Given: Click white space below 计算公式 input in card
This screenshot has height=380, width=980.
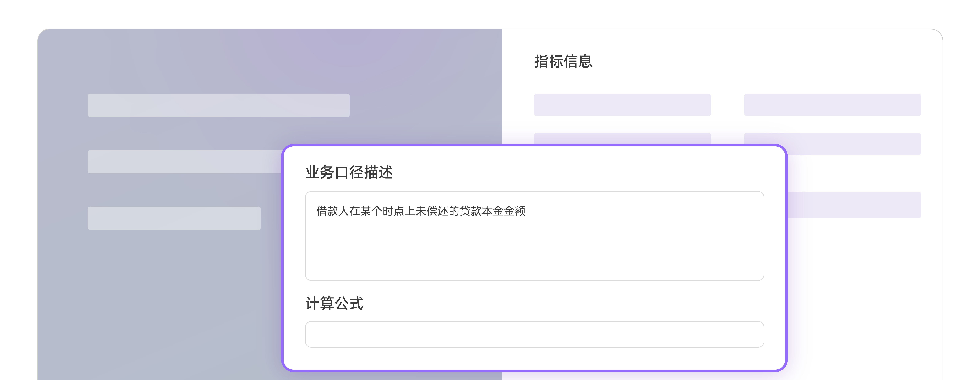Looking at the screenshot, I should (535, 358).
